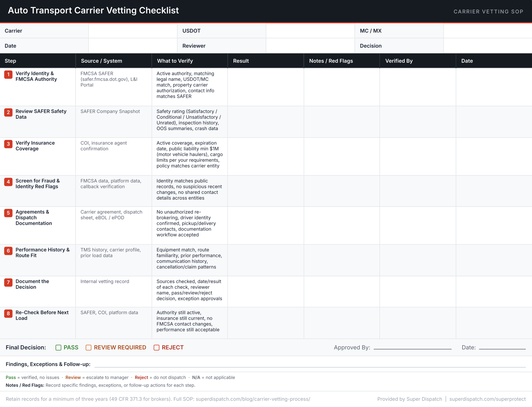Click the header Decision value field
The image size is (532, 407).
pos(488,46)
